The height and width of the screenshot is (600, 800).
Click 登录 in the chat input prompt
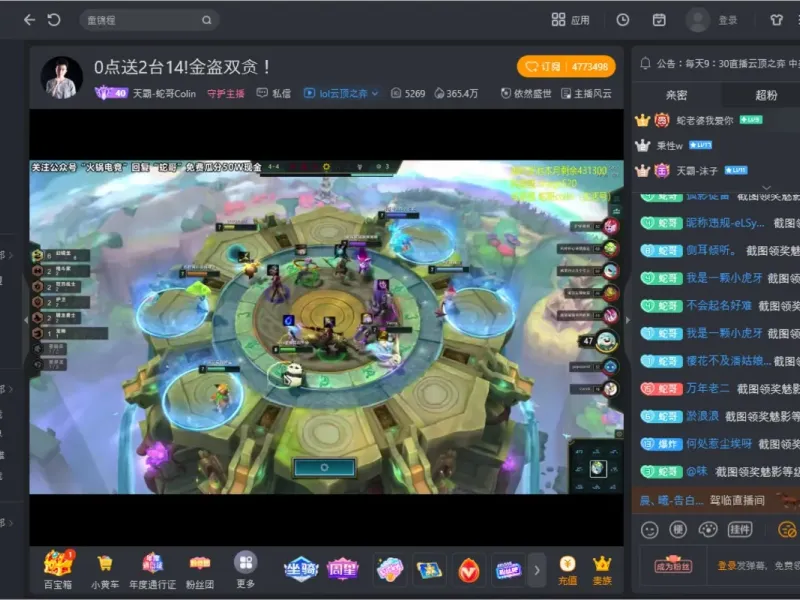point(727,566)
